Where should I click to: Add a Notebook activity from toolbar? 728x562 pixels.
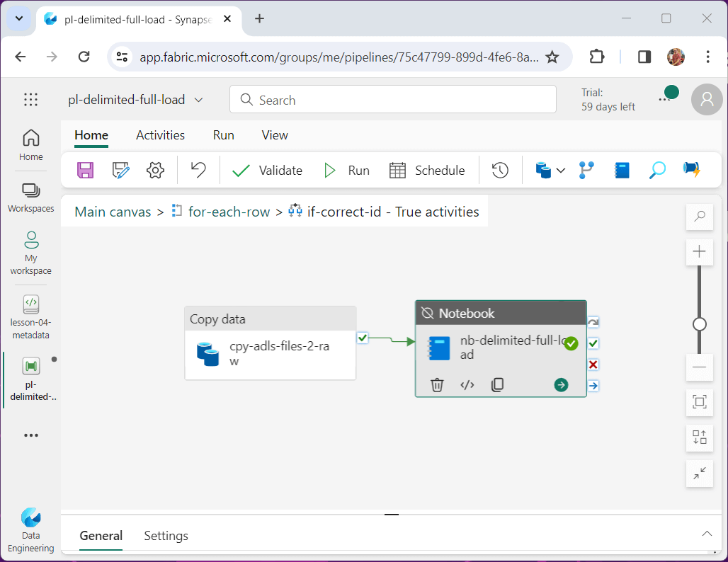tap(622, 171)
